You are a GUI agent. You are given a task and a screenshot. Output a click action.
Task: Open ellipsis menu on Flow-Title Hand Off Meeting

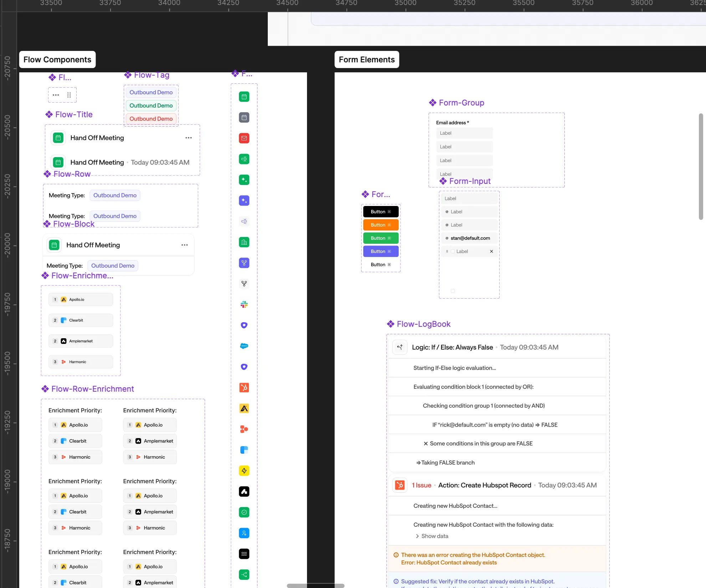188,138
